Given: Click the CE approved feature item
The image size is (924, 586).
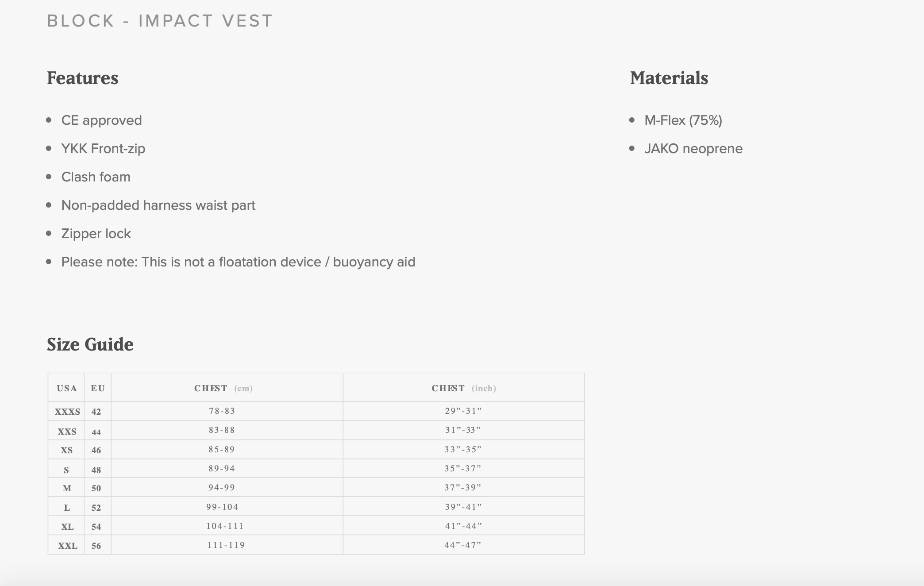Looking at the screenshot, I should tap(101, 120).
